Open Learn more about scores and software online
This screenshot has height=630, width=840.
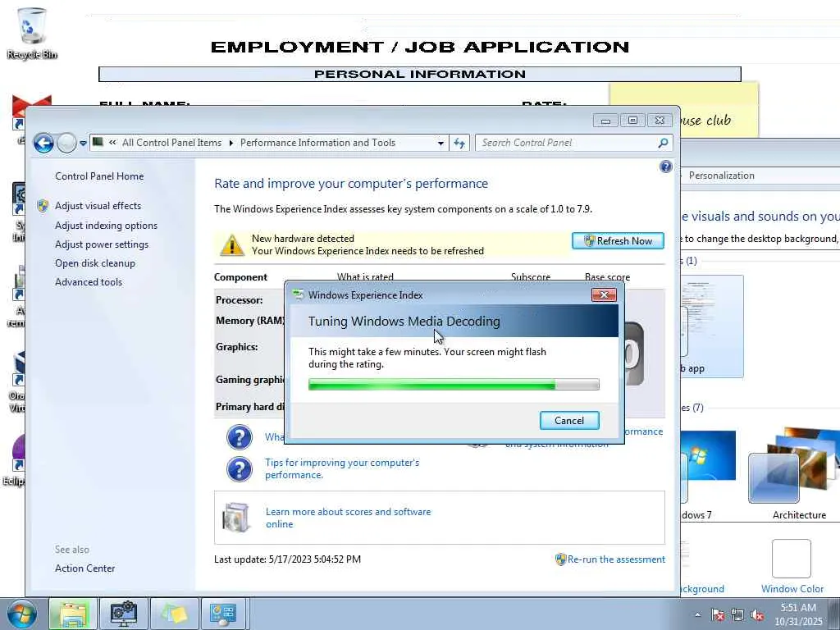[348, 518]
